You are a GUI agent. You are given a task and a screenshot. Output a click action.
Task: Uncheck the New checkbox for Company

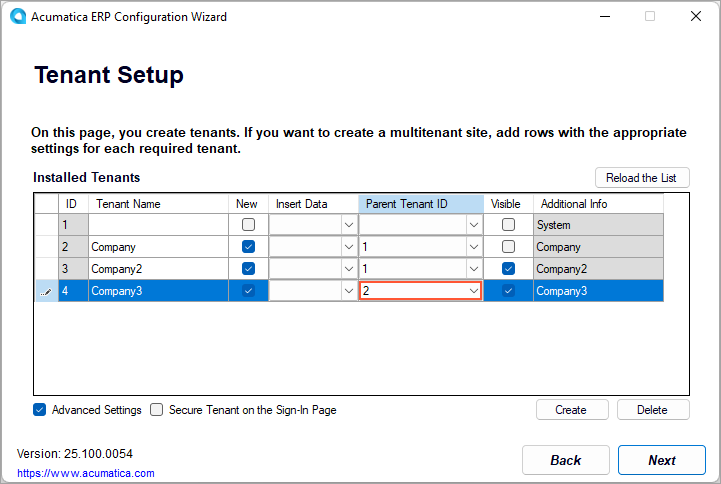248,247
